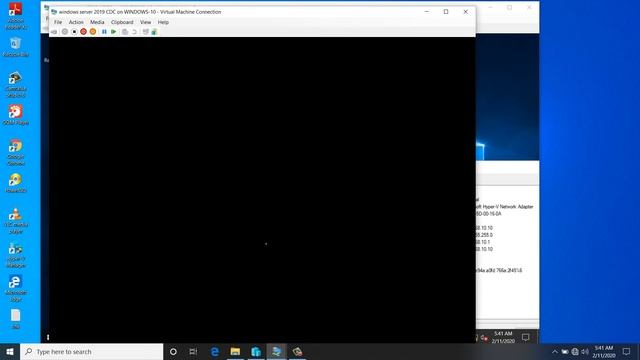Click the 'Type here to search' box
The width and height of the screenshot is (640, 360).
91,351
